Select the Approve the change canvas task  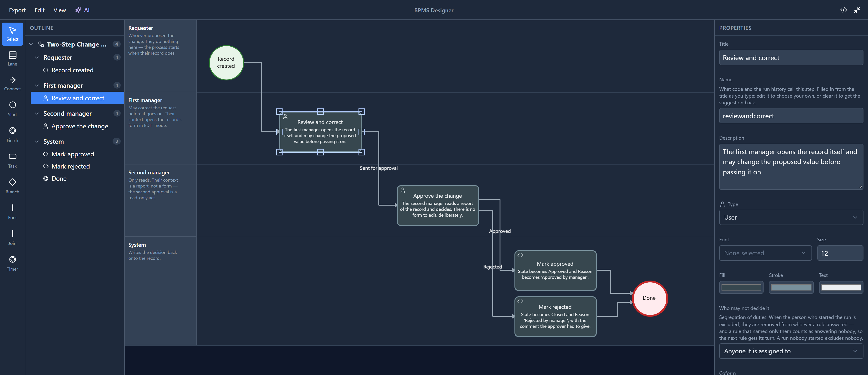438,205
